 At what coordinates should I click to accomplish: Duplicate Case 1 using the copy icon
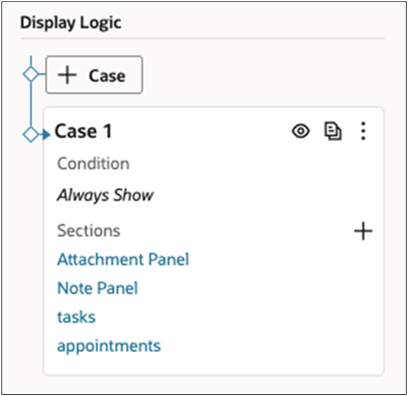pos(333,131)
